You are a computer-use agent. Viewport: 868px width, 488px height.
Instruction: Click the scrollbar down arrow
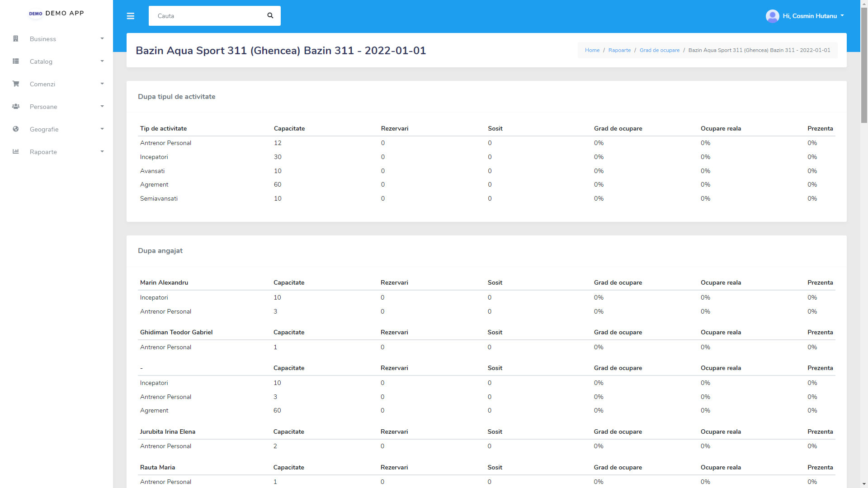point(864,484)
